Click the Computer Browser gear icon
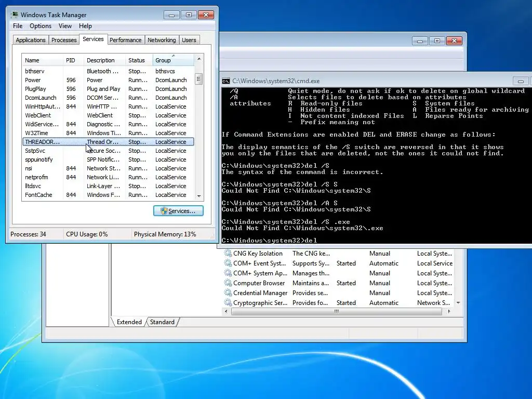This screenshot has width=532, height=399. tap(228, 283)
